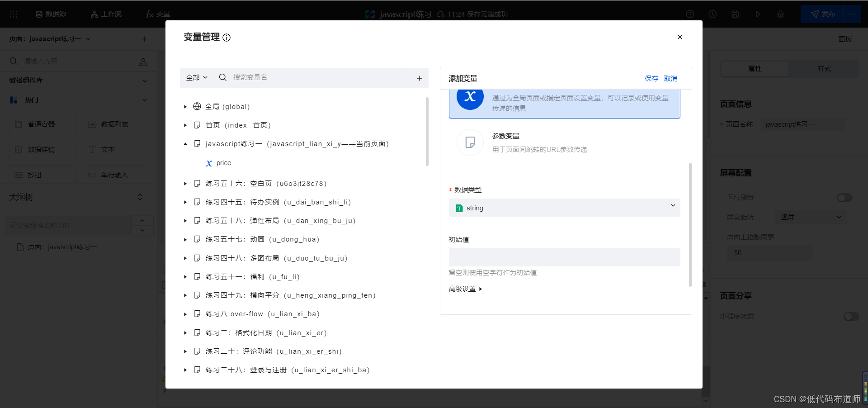Screen dimensions: 868x408
Task: Select the 数据列表 component
Action: (116, 124)
